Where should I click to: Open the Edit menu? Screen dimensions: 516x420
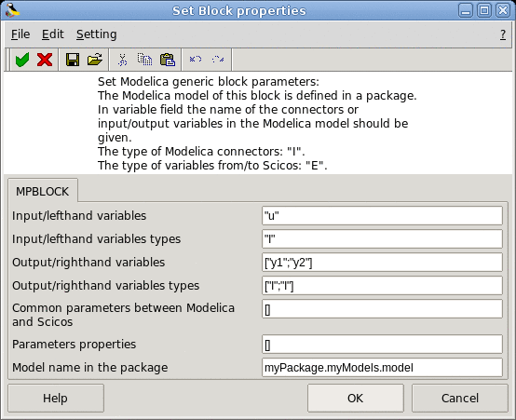click(53, 34)
